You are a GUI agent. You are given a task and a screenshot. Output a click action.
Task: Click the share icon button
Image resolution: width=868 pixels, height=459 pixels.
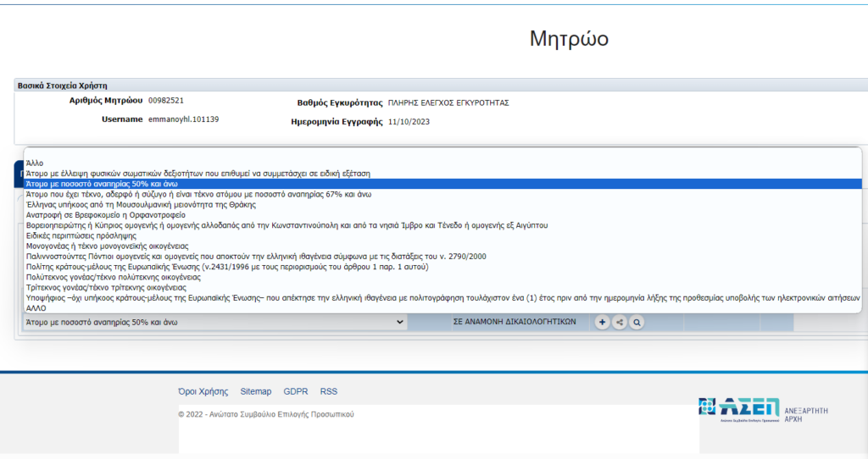tap(620, 323)
